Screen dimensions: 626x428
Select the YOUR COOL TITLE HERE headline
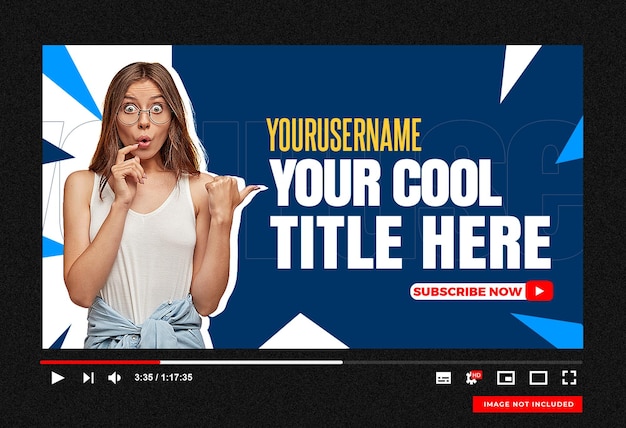click(411, 213)
